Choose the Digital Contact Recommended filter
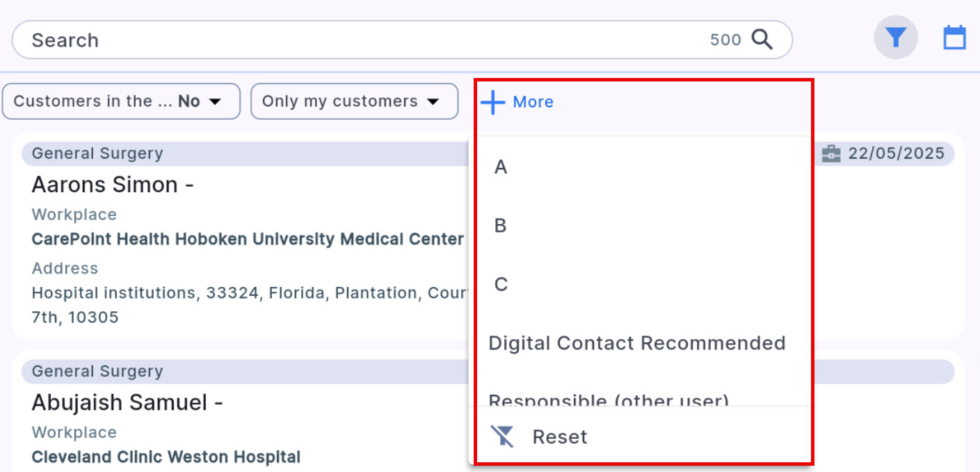The image size is (980, 472). coord(636,343)
